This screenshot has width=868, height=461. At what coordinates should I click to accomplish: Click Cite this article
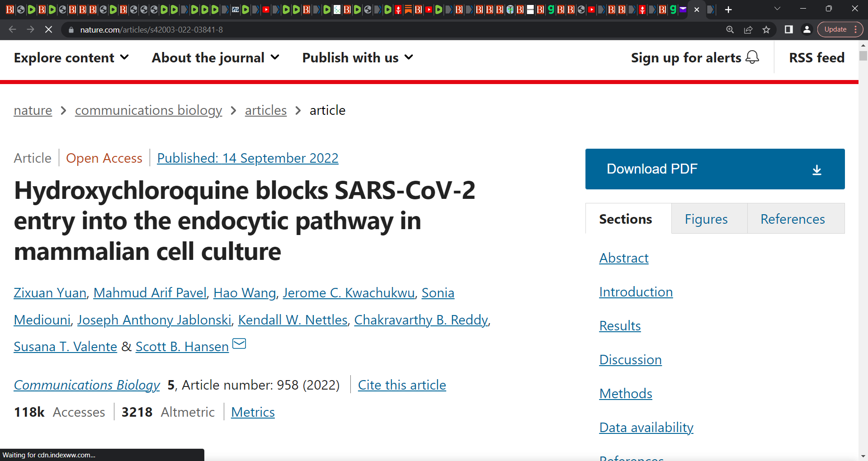pos(402,385)
